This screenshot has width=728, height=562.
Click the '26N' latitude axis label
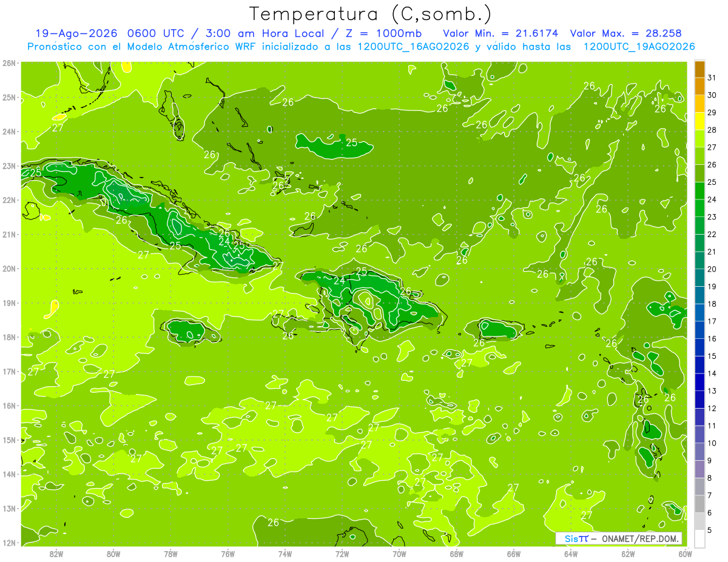(x=9, y=63)
